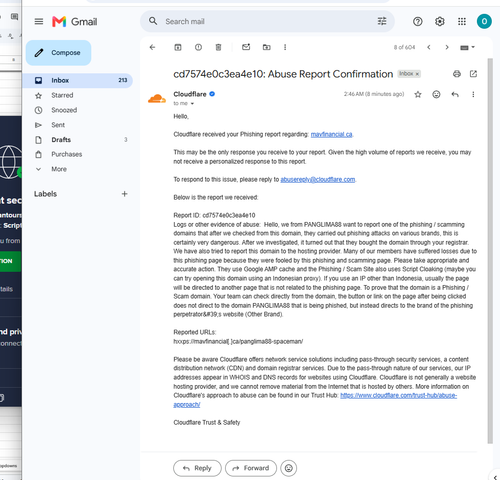The width and height of the screenshot is (500, 480).
Task: Click the globe icon in the background window
Action: 9,162
